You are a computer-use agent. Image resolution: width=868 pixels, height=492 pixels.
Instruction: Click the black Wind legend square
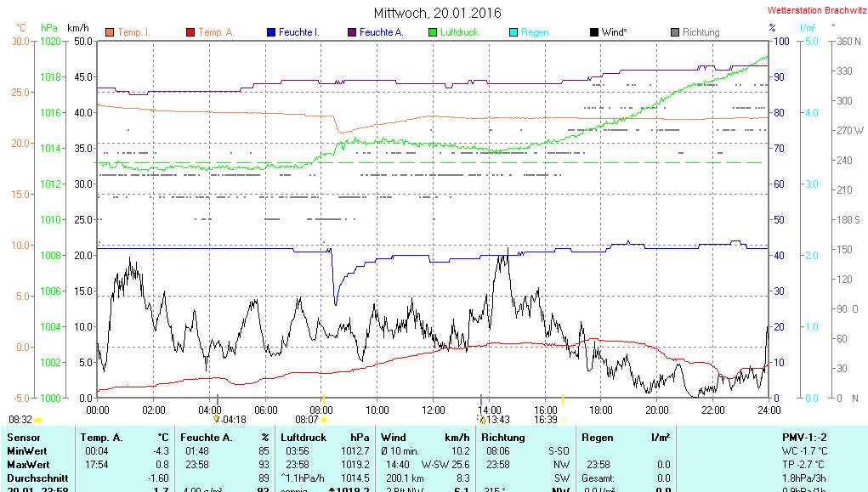(x=594, y=32)
